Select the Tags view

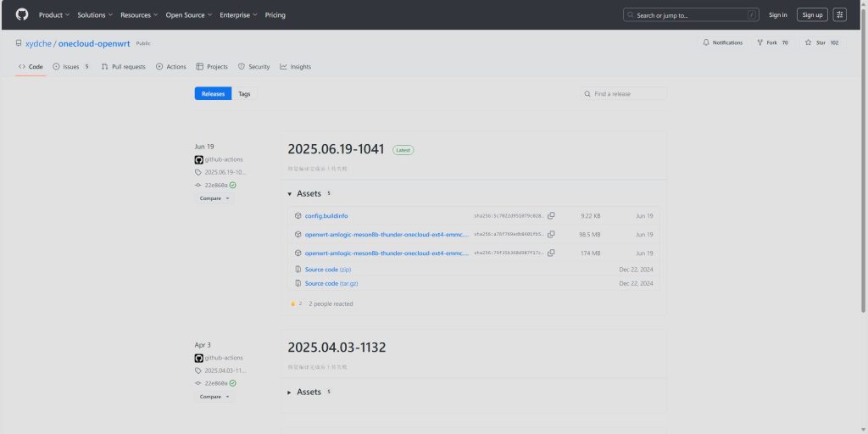click(244, 93)
